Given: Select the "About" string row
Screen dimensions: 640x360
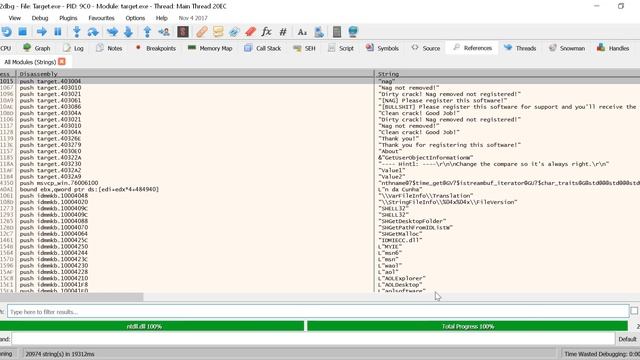Looking at the screenshot, I should click(x=390, y=151).
